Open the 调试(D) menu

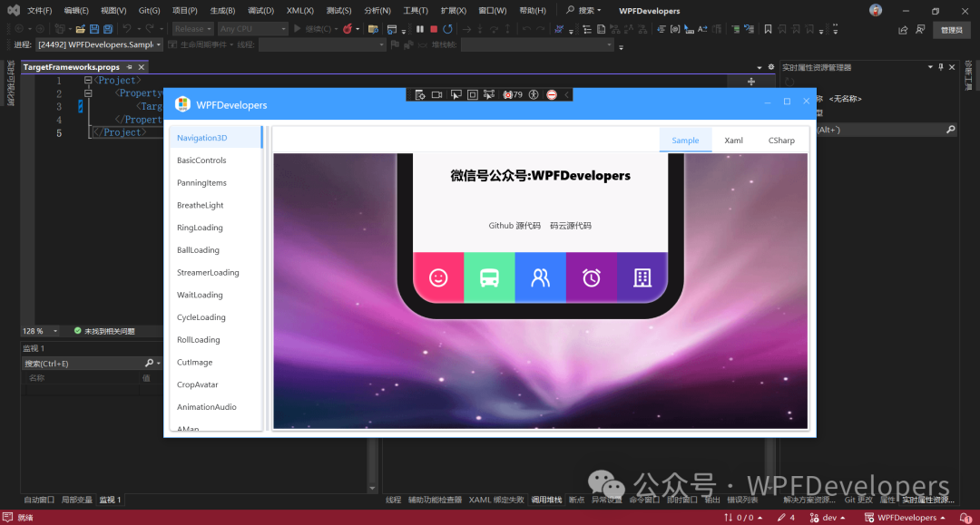260,10
